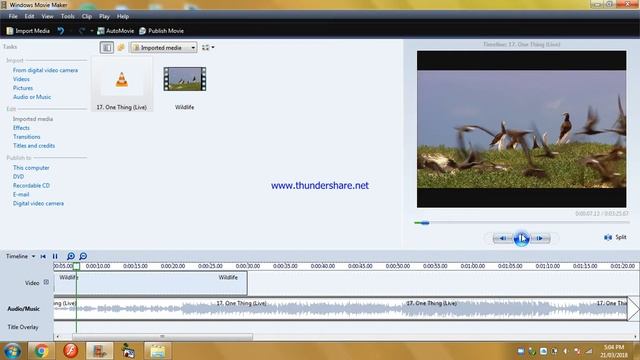Open the Timeline view dropdown

tap(20, 256)
